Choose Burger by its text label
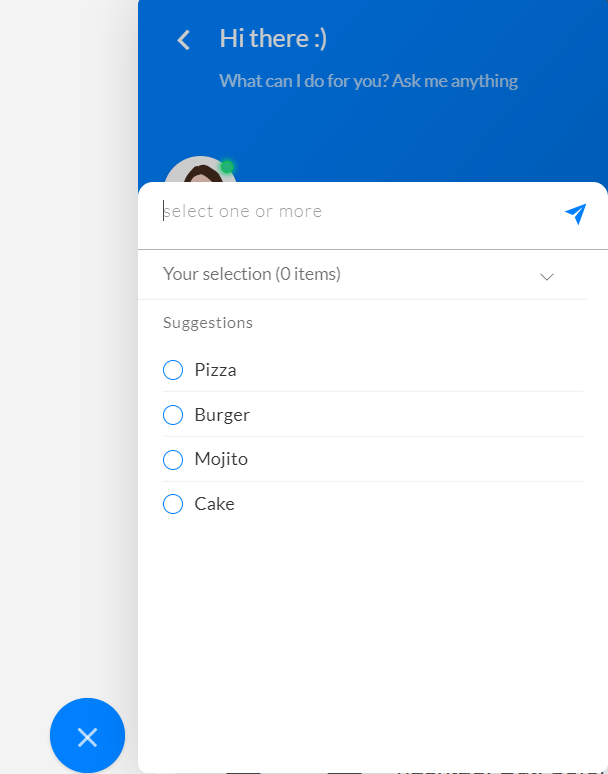The height and width of the screenshot is (774, 608). (x=222, y=415)
